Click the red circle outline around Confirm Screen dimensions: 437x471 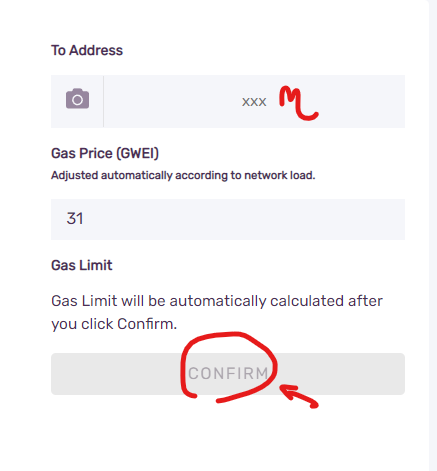229,367
